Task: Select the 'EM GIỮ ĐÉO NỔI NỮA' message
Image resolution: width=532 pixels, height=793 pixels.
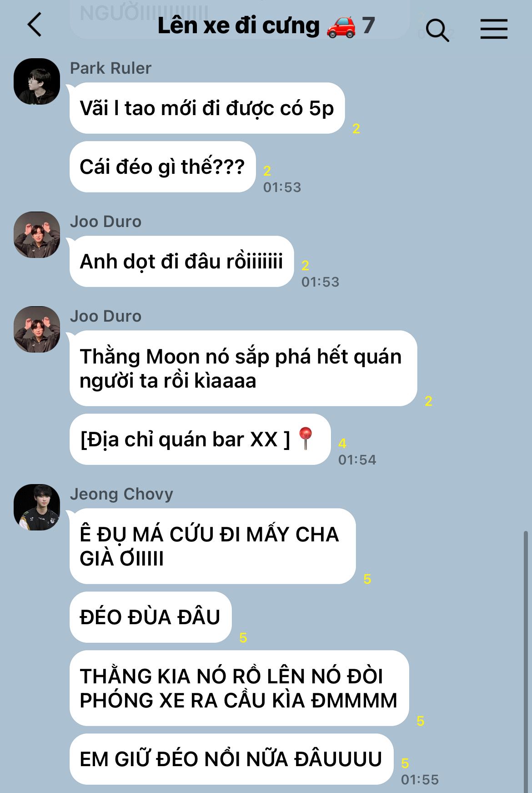Action: (x=231, y=759)
